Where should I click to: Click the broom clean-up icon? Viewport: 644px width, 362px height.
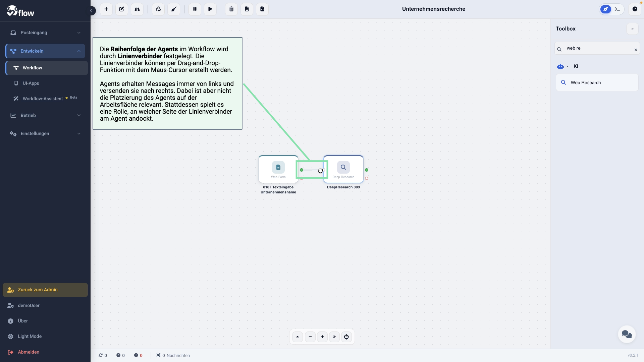point(174,9)
